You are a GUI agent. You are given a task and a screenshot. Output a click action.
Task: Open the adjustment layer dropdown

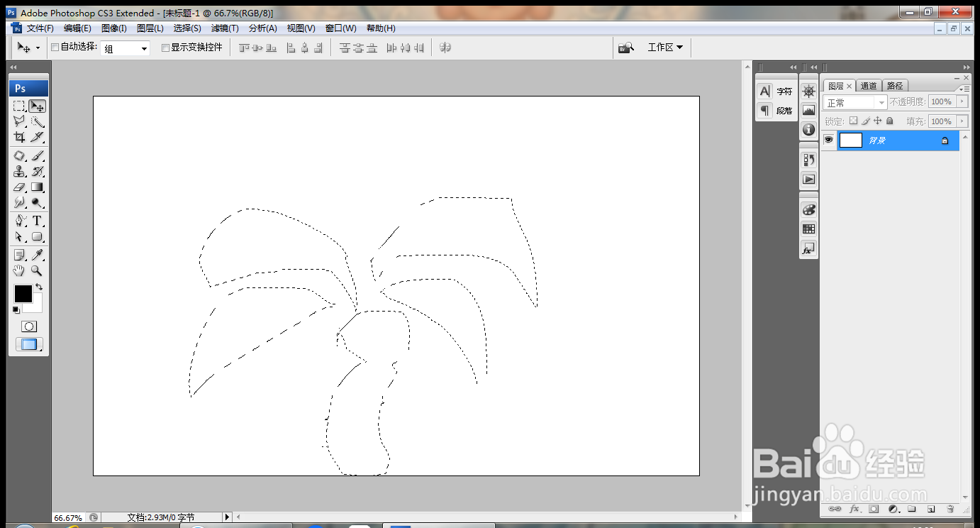893,509
